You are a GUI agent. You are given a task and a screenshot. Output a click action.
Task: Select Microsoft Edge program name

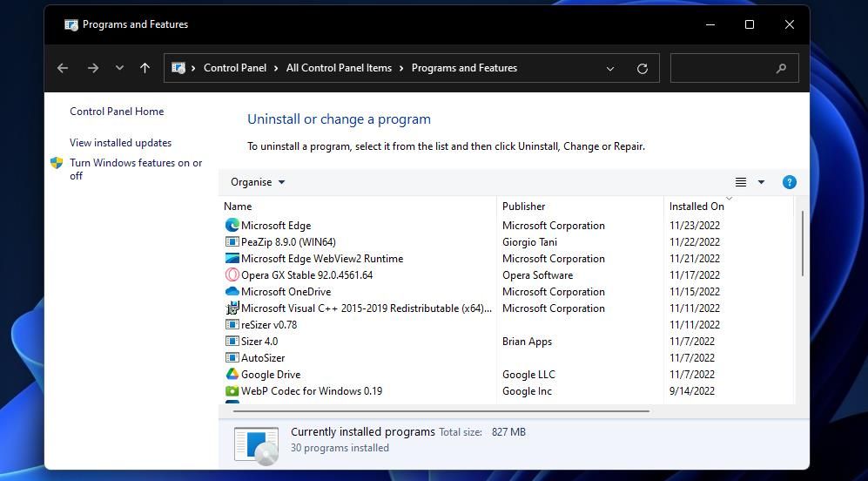click(x=276, y=226)
